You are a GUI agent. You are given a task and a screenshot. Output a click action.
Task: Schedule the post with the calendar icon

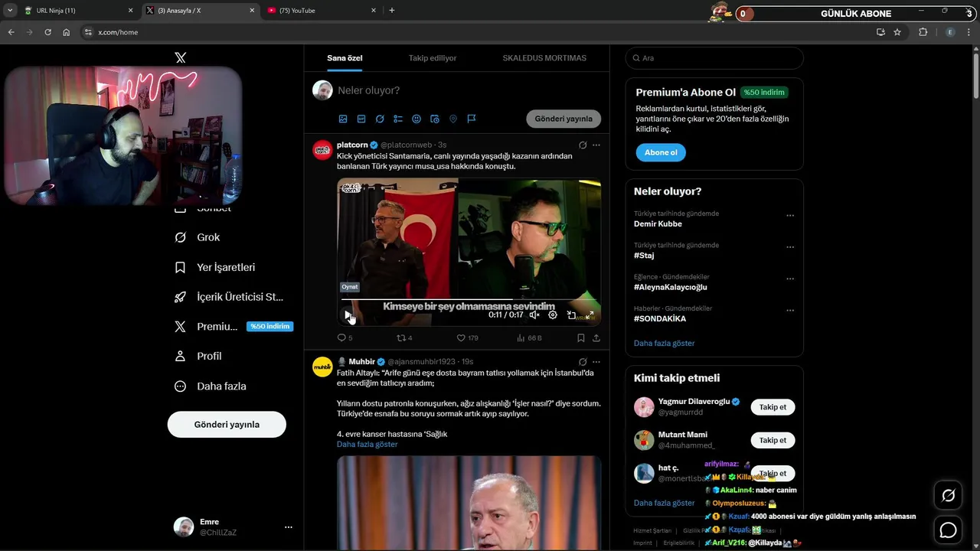435,119
